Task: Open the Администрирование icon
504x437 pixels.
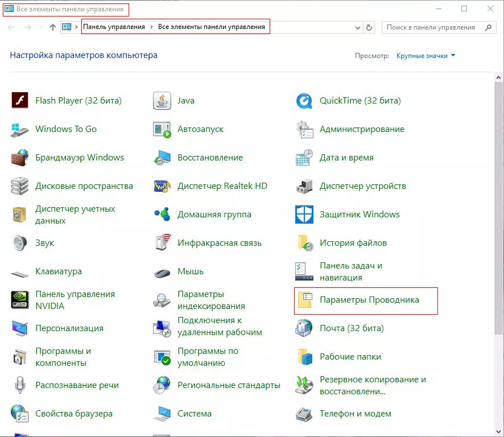Action: point(304,129)
